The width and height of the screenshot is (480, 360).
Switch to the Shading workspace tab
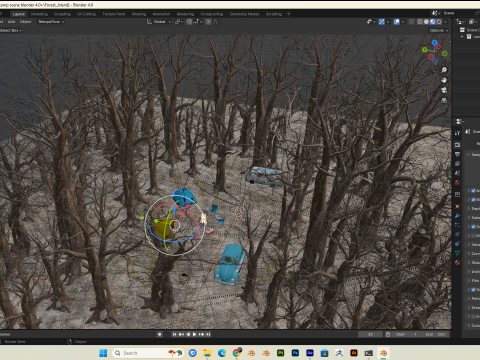(x=139, y=14)
